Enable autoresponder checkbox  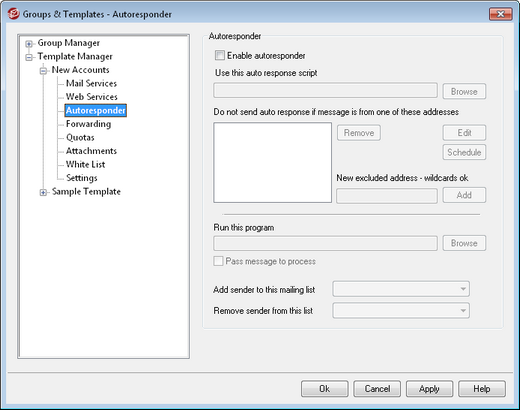click(x=220, y=55)
